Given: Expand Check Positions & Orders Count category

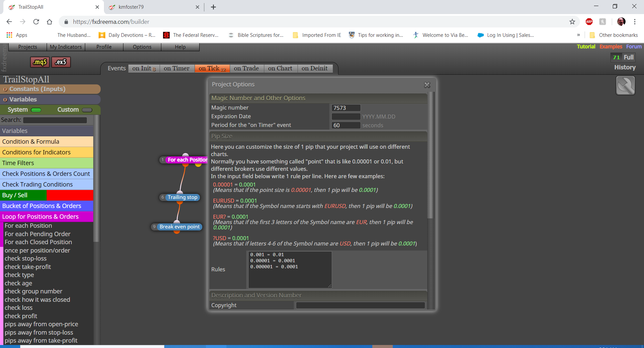Looking at the screenshot, I should click(47, 174).
